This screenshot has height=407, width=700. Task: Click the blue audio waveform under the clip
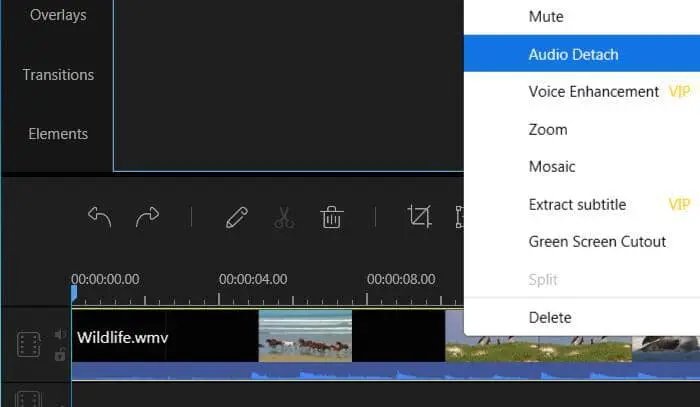(x=386, y=371)
